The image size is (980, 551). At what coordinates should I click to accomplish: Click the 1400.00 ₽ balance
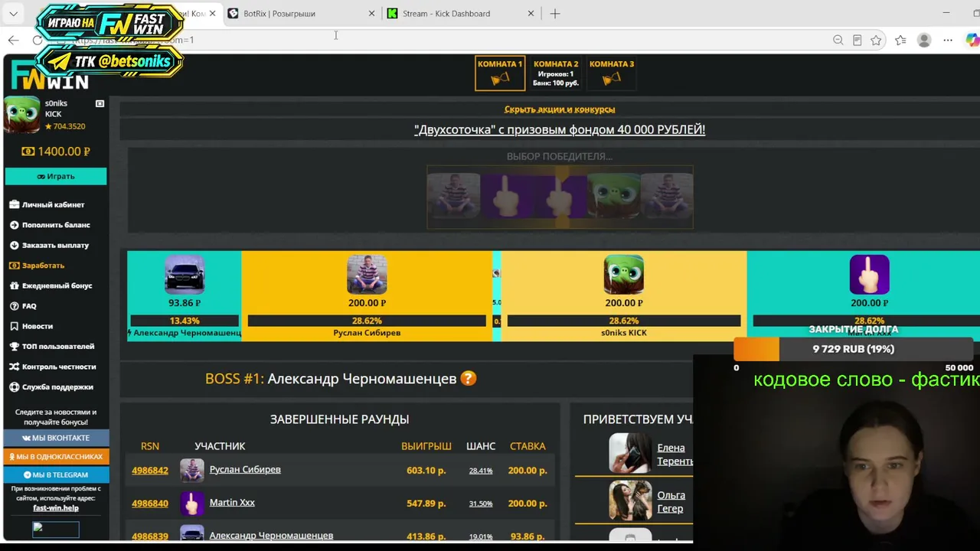(56, 152)
